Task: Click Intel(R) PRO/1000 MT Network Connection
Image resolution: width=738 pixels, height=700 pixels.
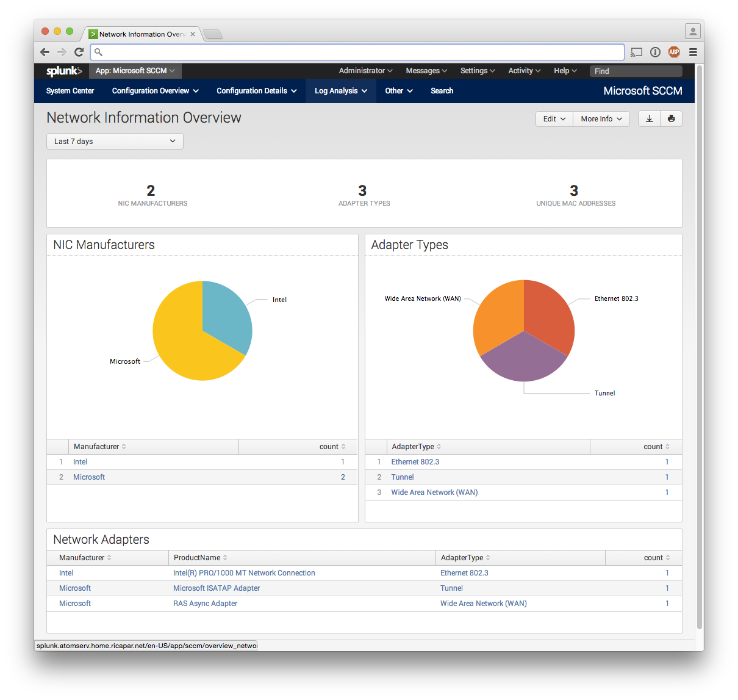Action: click(x=244, y=573)
